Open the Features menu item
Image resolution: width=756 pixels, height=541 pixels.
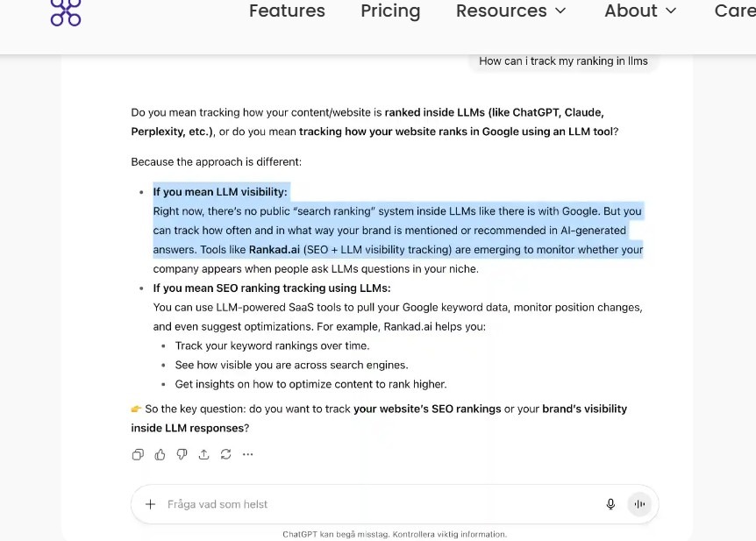(x=287, y=11)
